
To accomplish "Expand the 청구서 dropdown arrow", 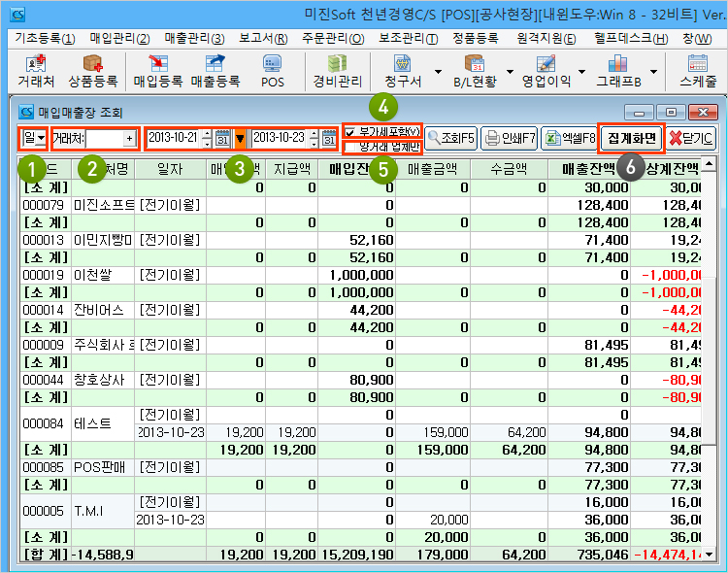I will (438, 72).
